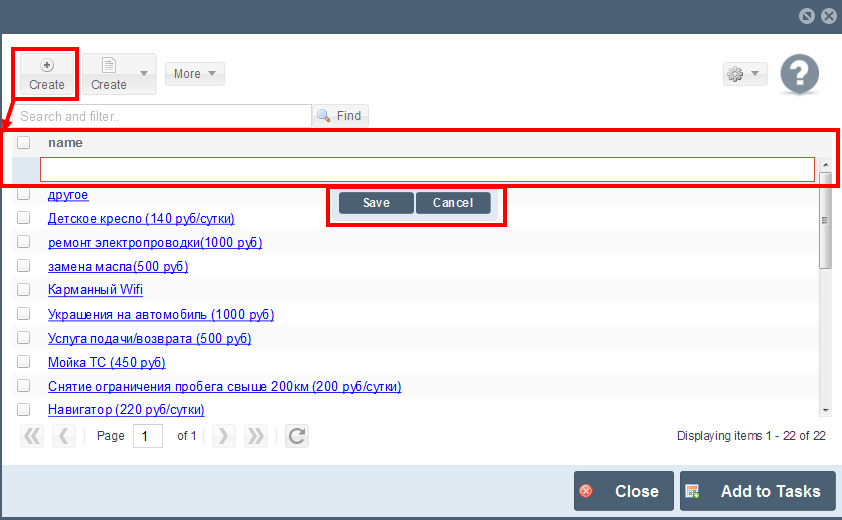This screenshot has height=520, width=842.
Task: Open ремонт электропроводки(1000 руб) link
Action: tap(155, 243)
